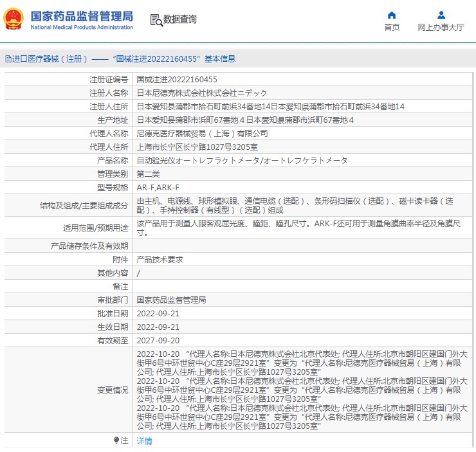Click the user icon above 网上办事大厅
The height and width of the screenshot is (452, 476).
click(441, 15)
